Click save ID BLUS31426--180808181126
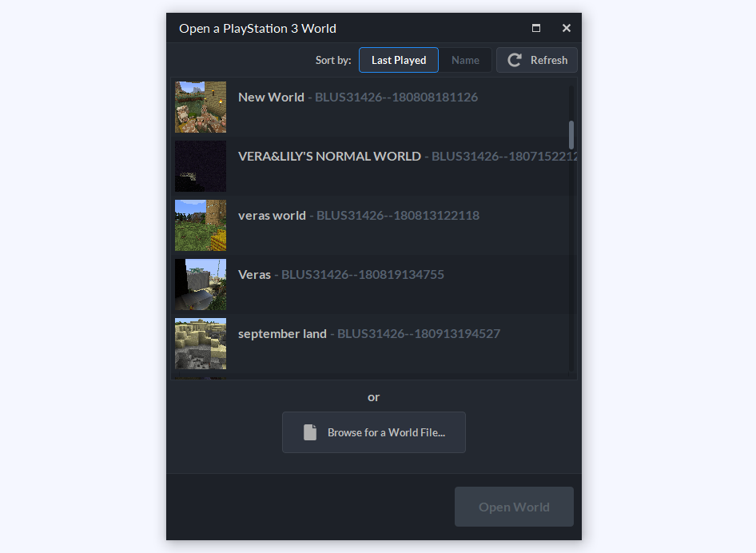This screenshot has height=553, width=756. [396, 97]
